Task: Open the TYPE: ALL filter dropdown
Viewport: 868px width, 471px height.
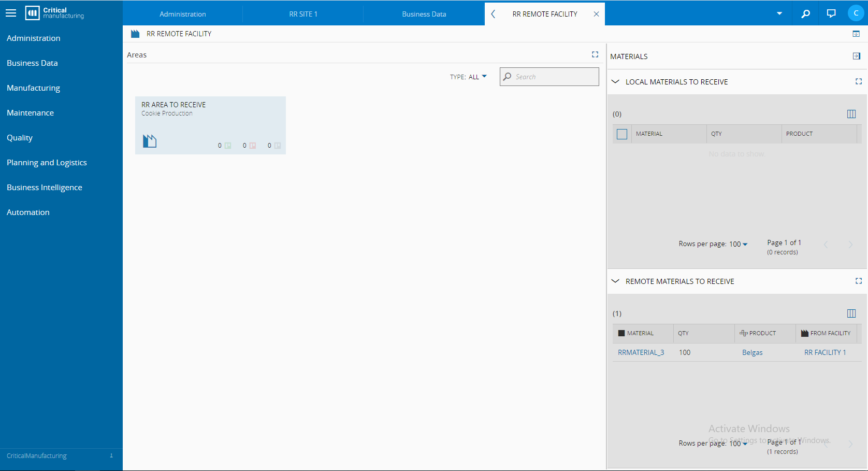Action: click(x=469, y=77)
